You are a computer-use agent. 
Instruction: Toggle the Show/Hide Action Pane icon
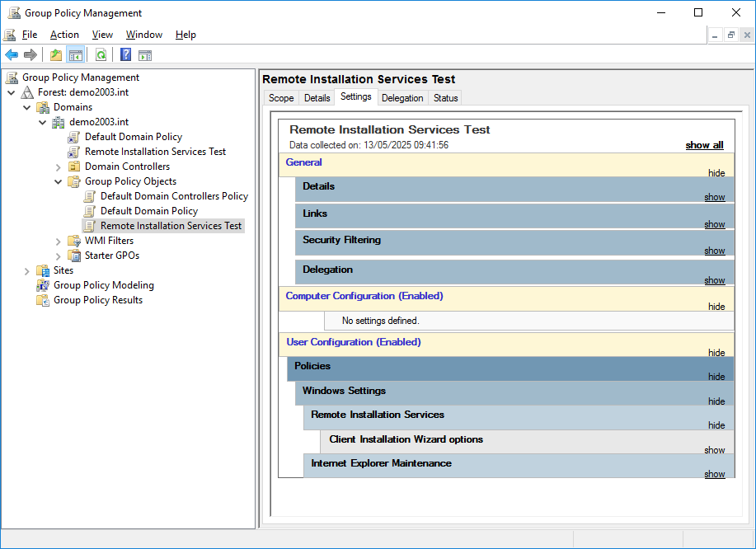(x=145, y=55)
